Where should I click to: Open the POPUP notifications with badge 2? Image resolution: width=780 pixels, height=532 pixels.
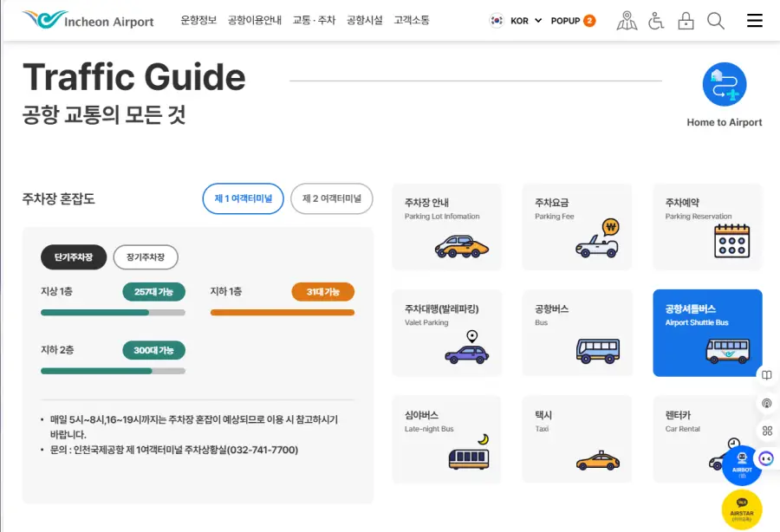573,20
